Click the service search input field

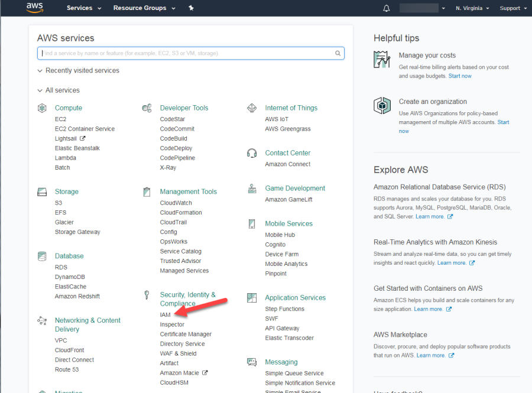(x=190, y=53)
